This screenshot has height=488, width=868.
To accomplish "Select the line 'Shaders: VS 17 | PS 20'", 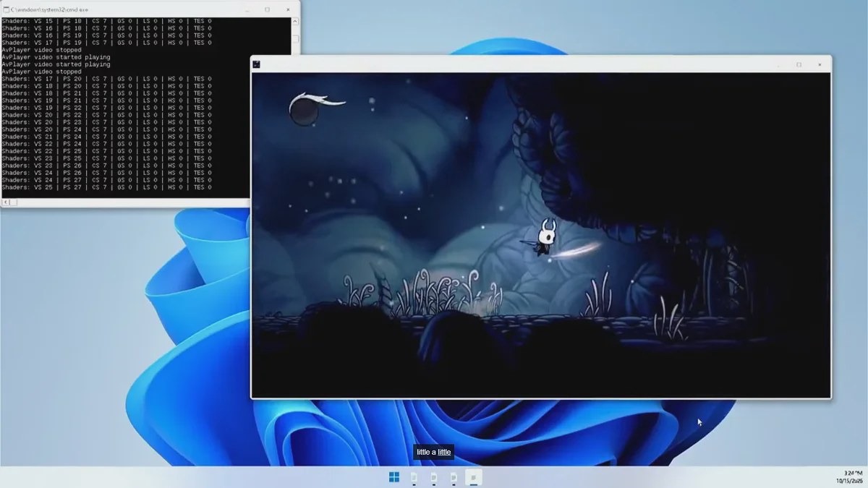I will (107, 79).
